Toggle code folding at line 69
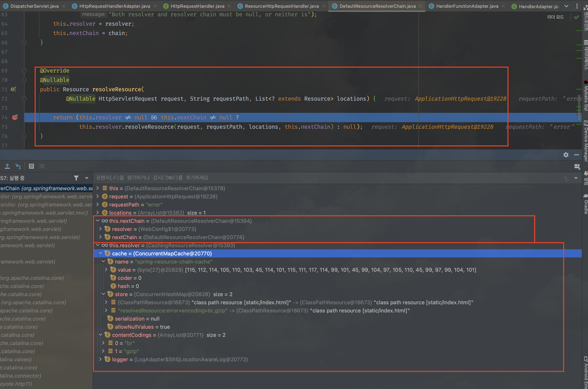This screenshot has height=389, width=588. pos(24,71)
